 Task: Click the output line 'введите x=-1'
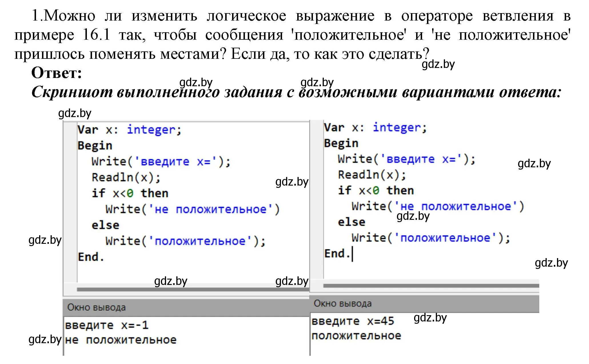pos(107,325)
